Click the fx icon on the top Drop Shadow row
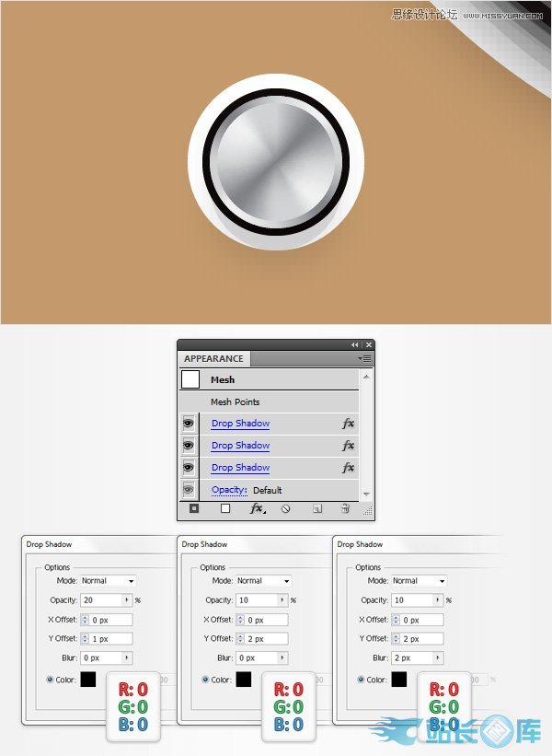Viewport: 552px width, 756px height. [349, 424]
